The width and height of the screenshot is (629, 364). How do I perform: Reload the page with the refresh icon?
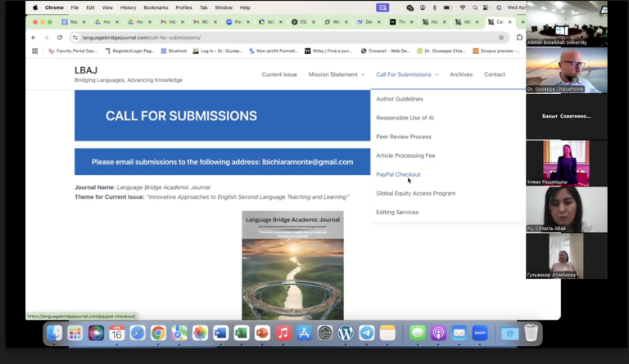60,38
